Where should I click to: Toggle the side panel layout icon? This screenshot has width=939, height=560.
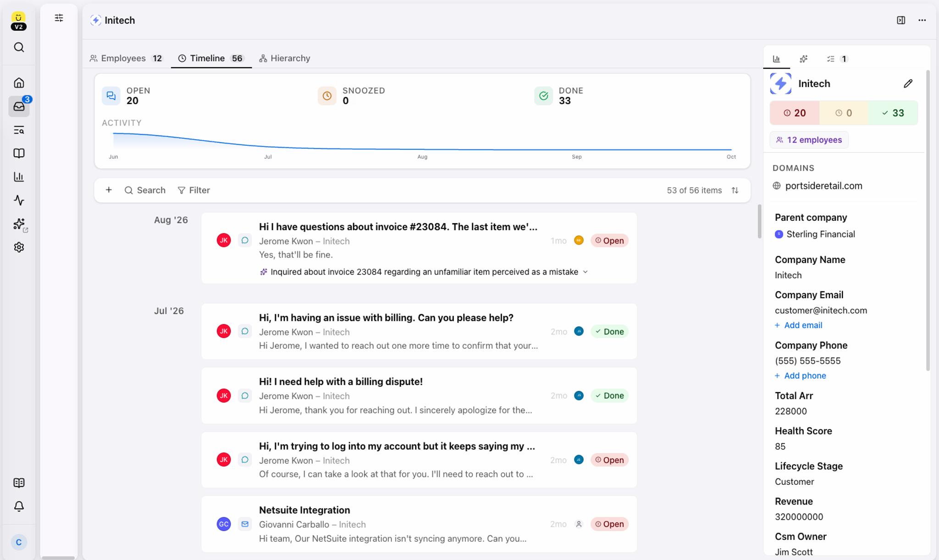pyautogui.click(x=901, y=20)
